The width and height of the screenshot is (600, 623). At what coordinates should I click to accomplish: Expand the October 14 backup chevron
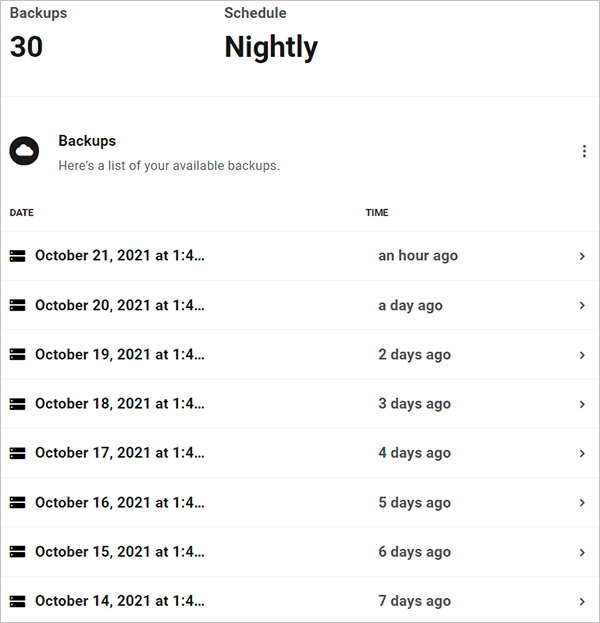pos(582,601)
